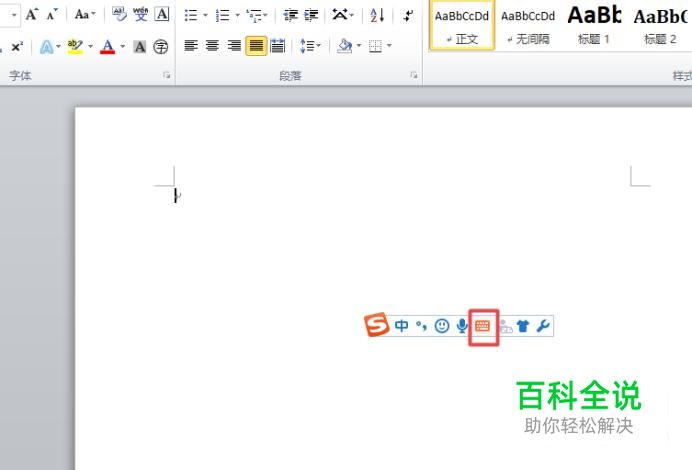Click the Sogou S logo

point(376,324)
